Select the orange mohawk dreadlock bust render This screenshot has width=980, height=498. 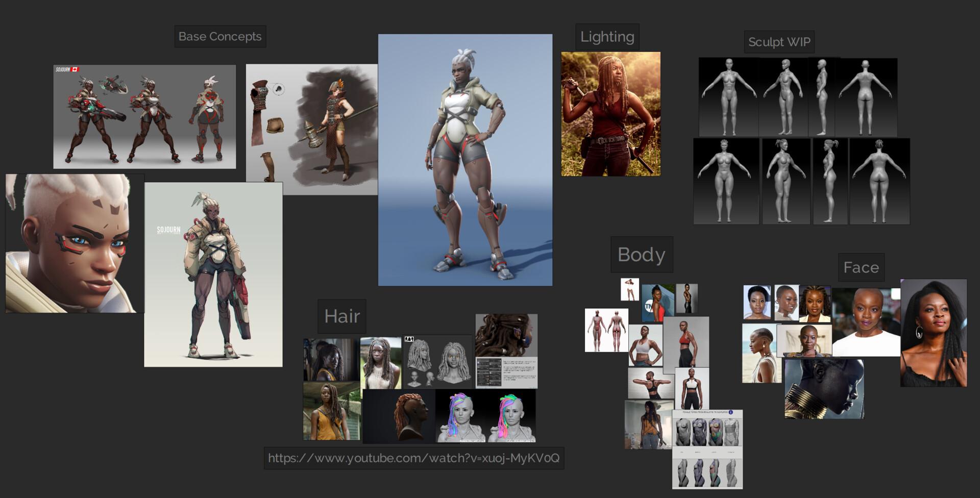(399, 416)
